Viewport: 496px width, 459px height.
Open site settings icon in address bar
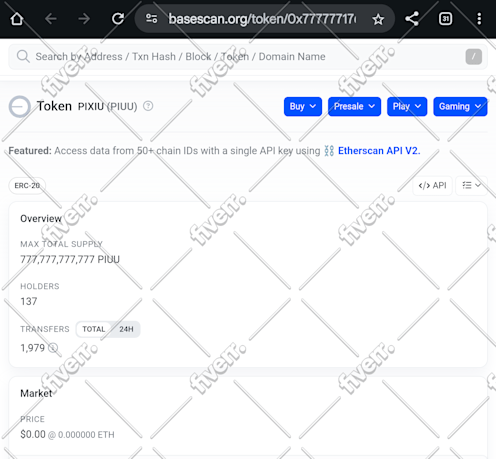click(152, 18)
